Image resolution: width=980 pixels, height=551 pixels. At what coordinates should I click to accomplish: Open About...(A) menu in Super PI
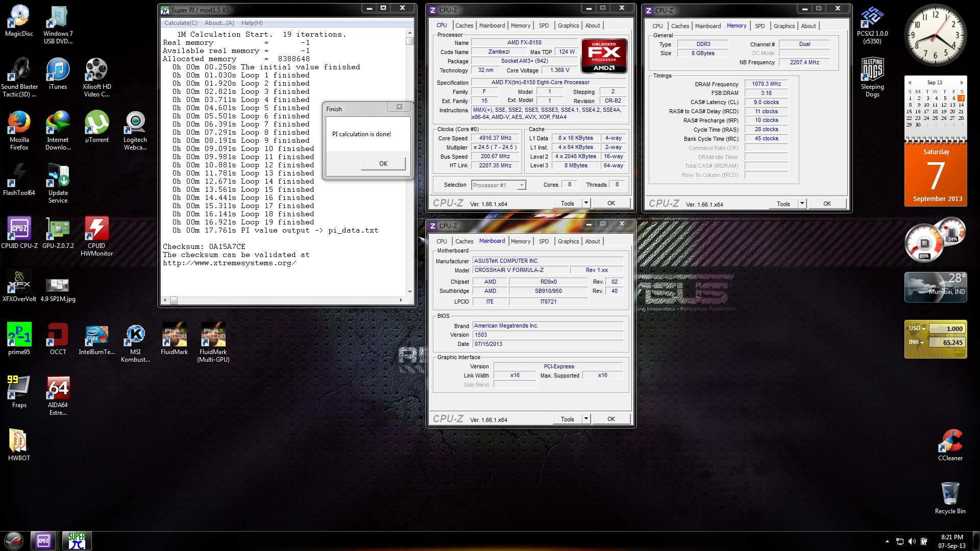[x=219, y=23]
